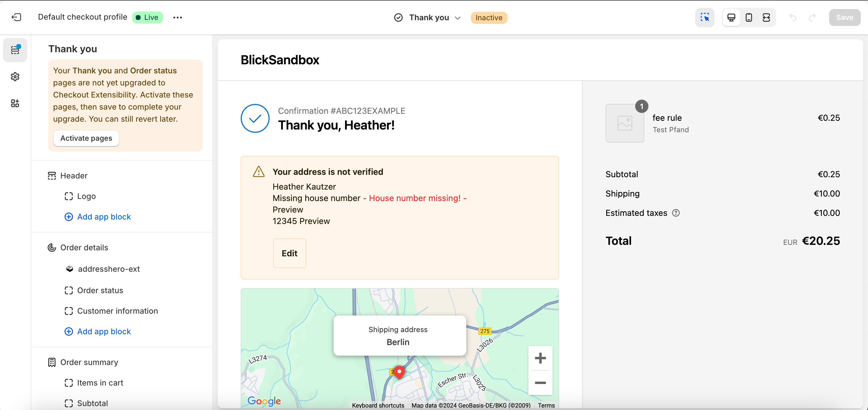Image resolution: width=868 pixels, height=410 pixels.
Task: Add app block under Order details
Action: pyautogui.click(x=98, y=332)
